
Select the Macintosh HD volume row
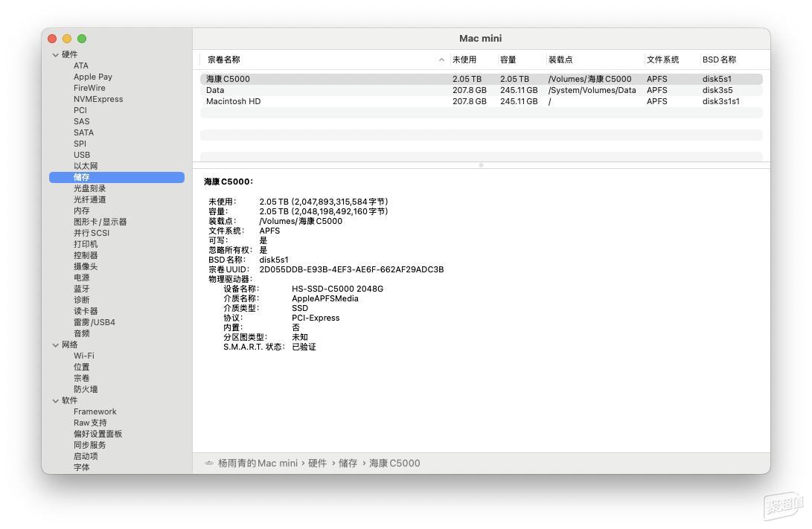(482, 101)
